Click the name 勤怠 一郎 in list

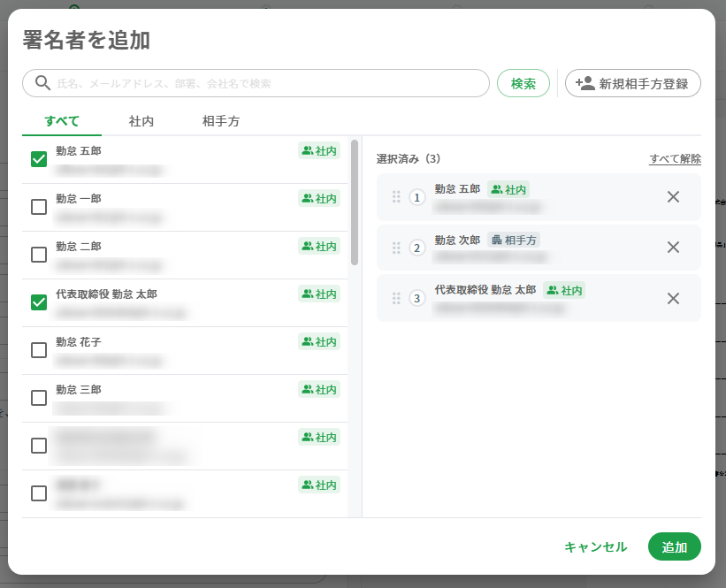pos(78,199)
